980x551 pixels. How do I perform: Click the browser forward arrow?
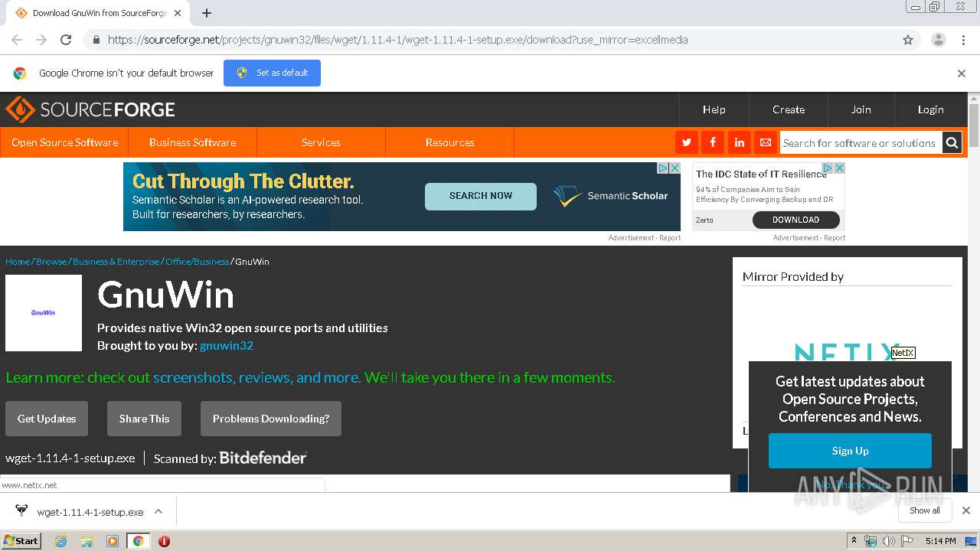[41, 40]
